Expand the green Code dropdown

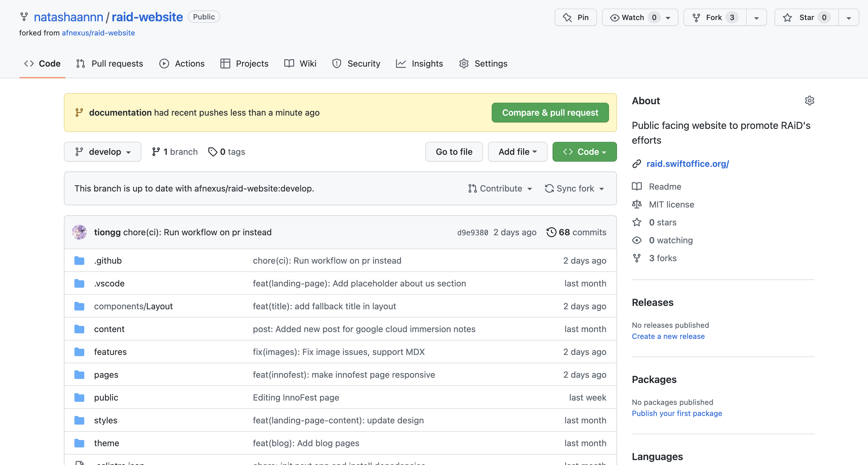[x=584, y=152]
